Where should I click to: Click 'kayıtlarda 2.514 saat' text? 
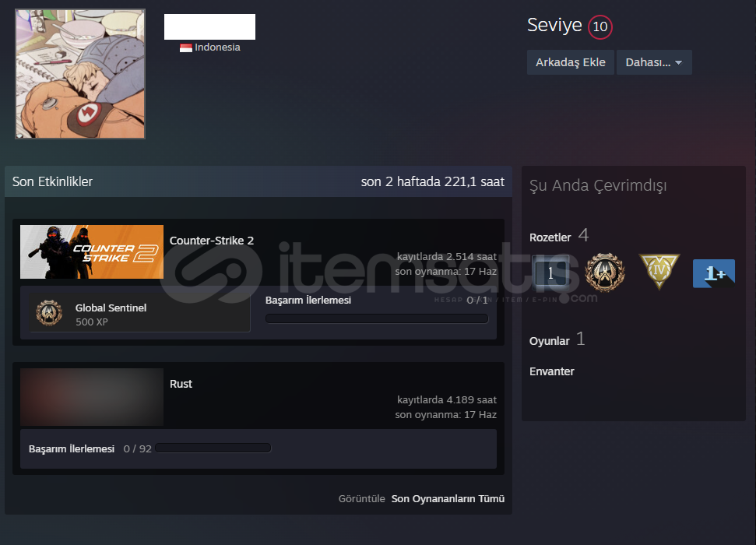click(x=446, y=257)
